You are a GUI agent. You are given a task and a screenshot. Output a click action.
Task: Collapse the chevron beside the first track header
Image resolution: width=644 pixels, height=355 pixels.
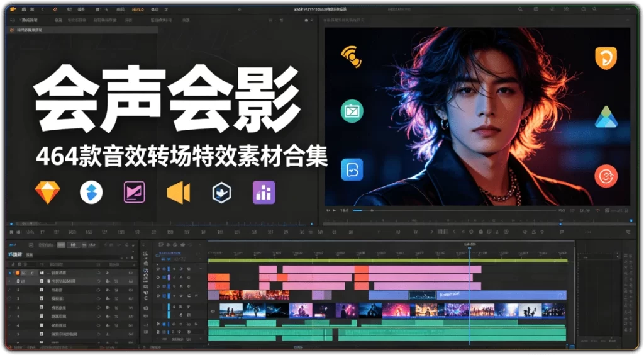pos(201,269)
